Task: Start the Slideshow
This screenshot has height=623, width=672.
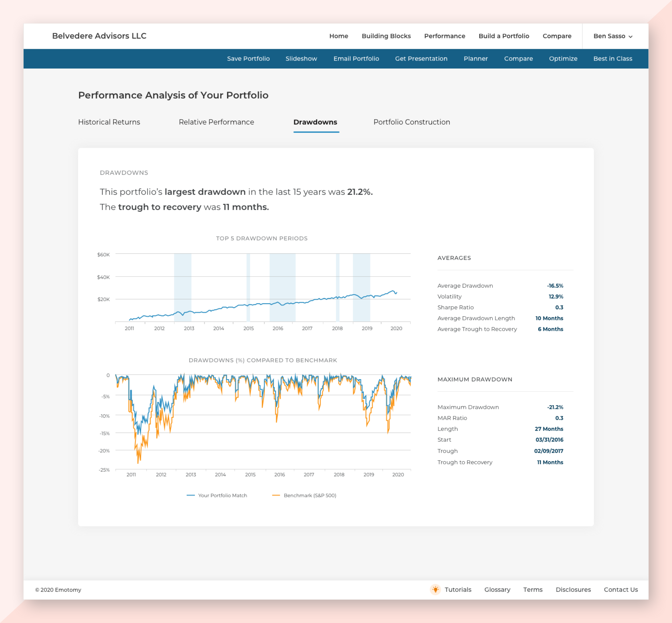Action: point(301,59)
